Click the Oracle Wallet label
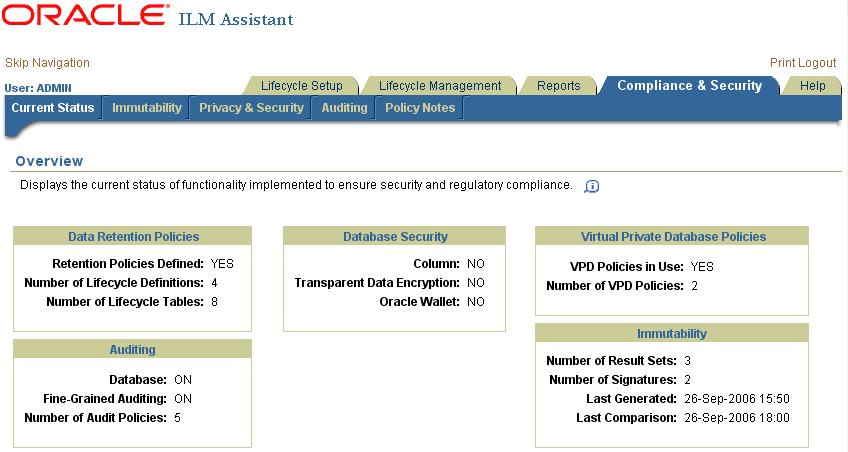This screenshot has height=452, width=848. pos(420,302)
